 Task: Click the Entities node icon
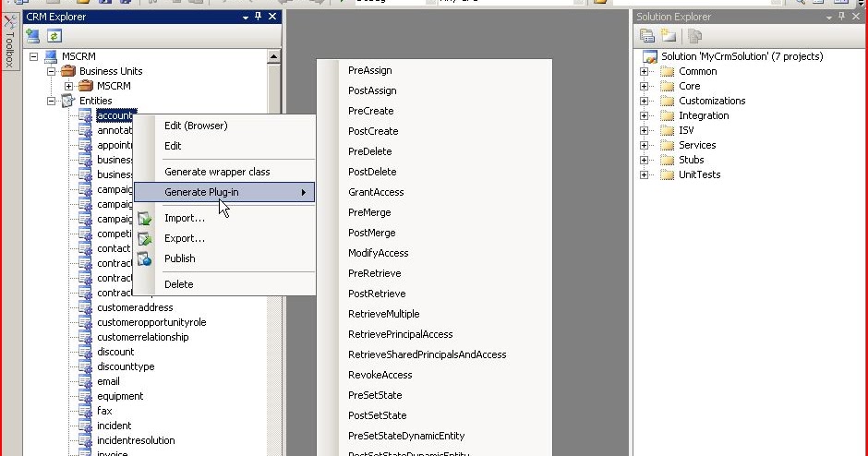pyautogui.click(x=68, y=101)
